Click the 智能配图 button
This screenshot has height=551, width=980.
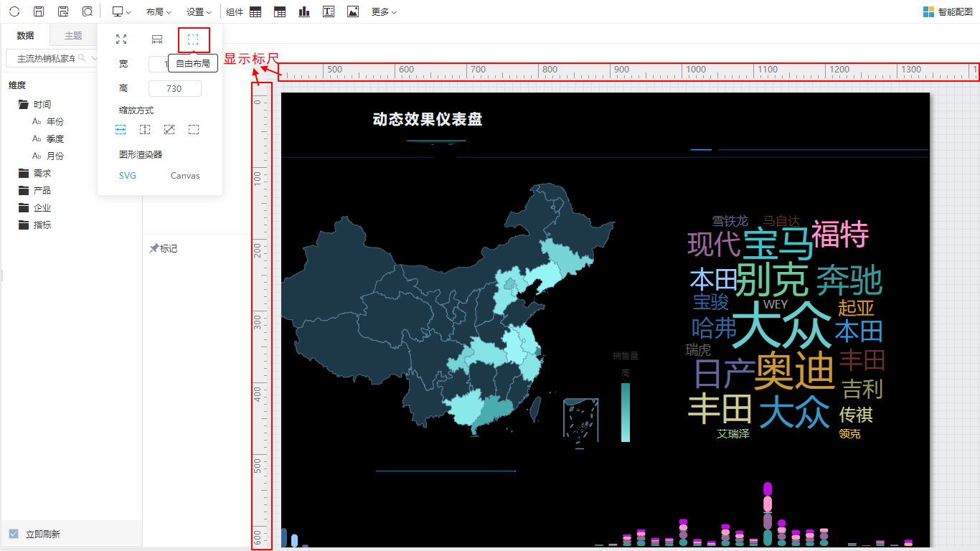948,12
